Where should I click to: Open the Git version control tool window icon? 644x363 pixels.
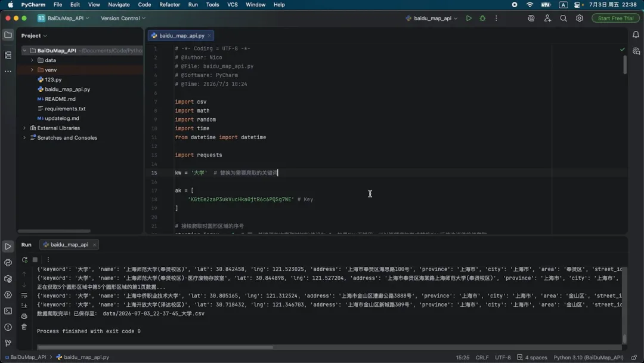point(8,343)
